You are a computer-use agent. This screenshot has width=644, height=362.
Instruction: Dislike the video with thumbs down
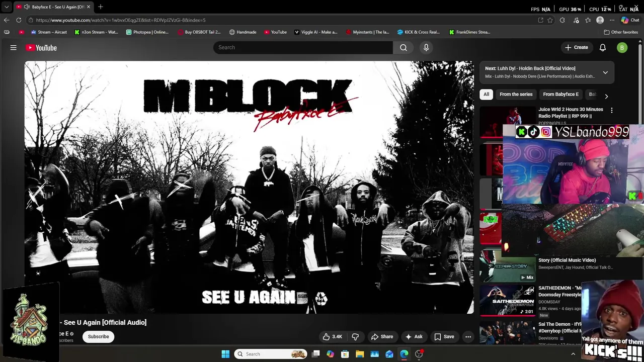(x=355, y=337)
